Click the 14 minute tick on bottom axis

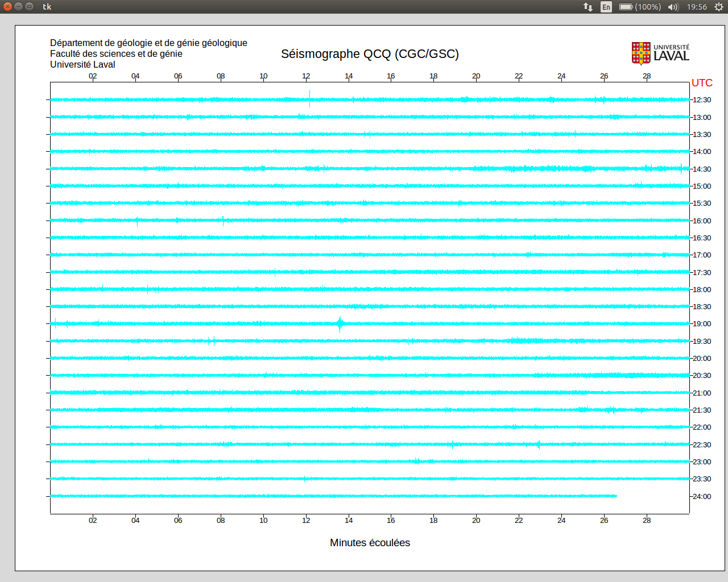click(349, 520)
